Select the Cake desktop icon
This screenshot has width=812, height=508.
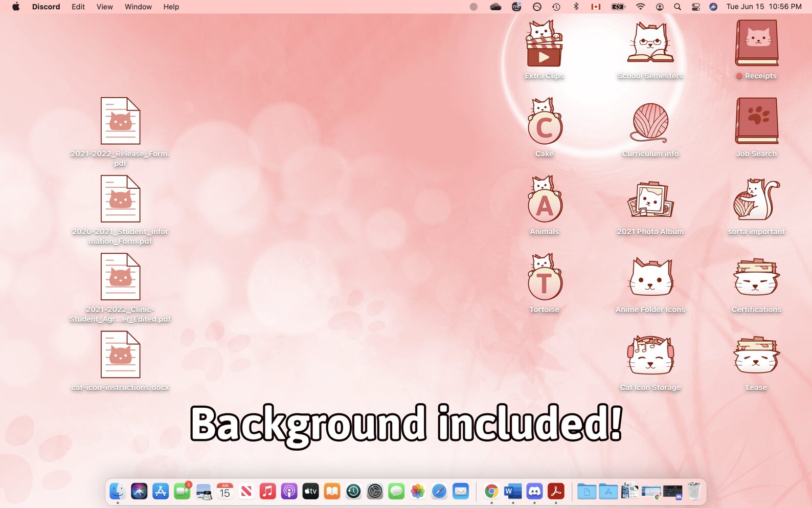(x=544, y=122)
